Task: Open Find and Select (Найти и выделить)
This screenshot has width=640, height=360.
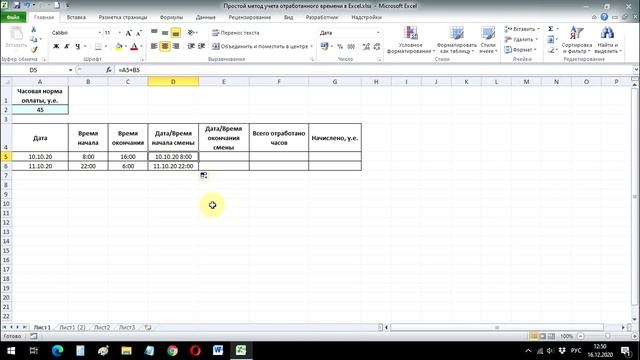Action: click(608, 40)
